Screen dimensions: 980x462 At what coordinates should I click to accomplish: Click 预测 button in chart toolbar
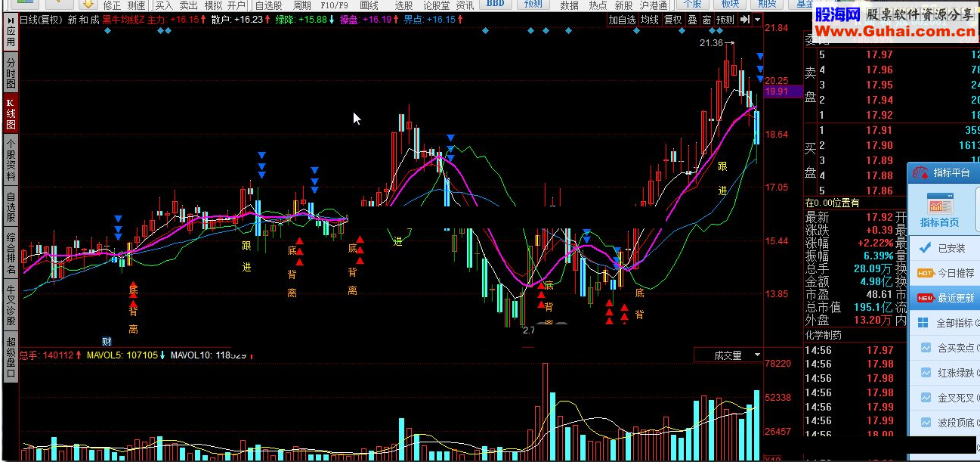tap(725, 20)
